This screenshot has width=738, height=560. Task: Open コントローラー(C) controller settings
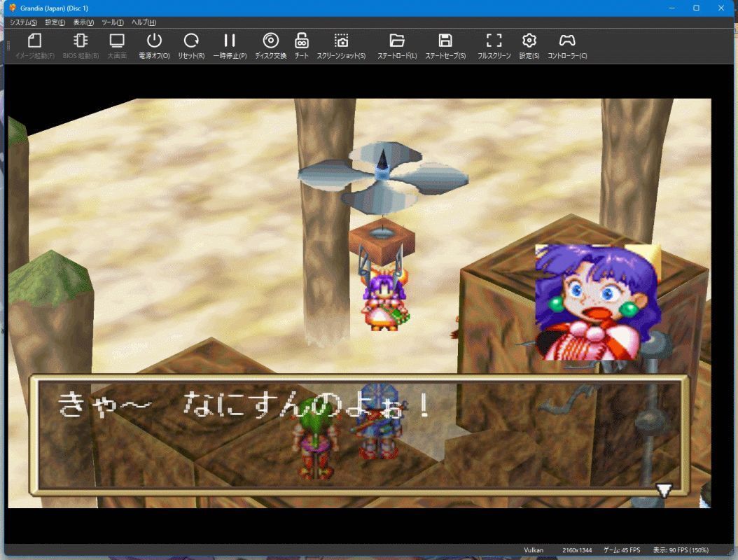point(567,46)
